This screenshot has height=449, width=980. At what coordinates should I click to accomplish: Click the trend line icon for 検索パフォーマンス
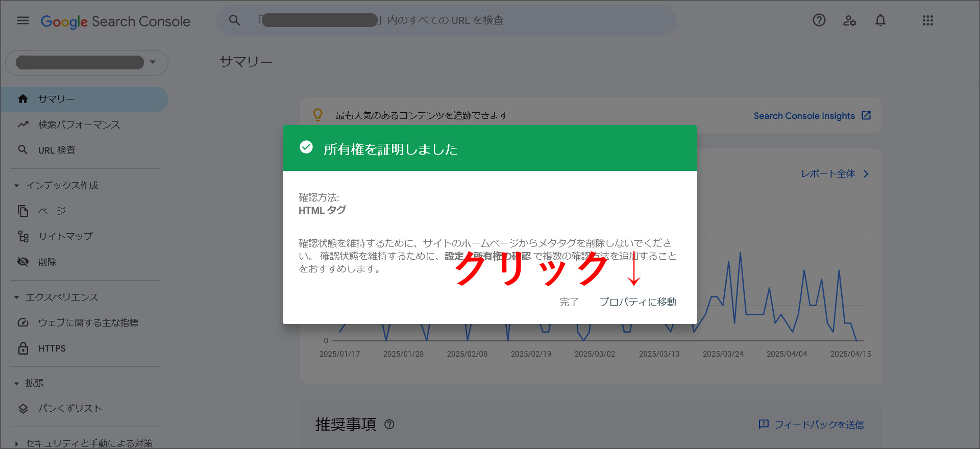point(23,124)
